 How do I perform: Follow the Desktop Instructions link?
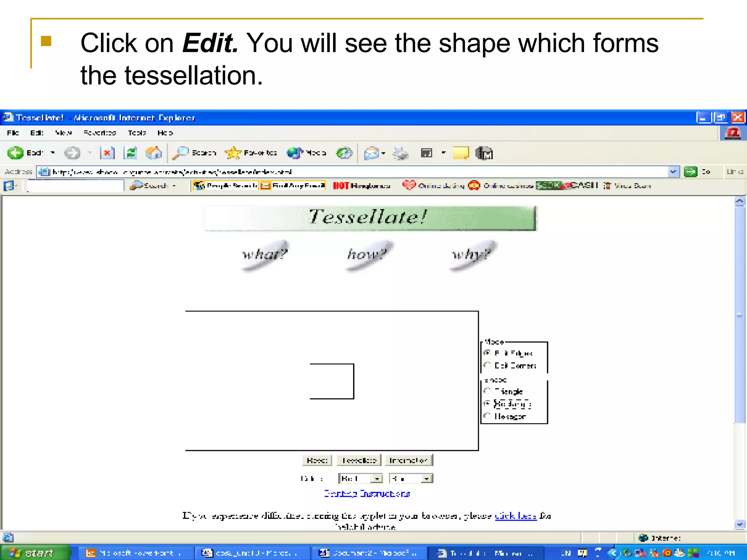coord(367,494)
